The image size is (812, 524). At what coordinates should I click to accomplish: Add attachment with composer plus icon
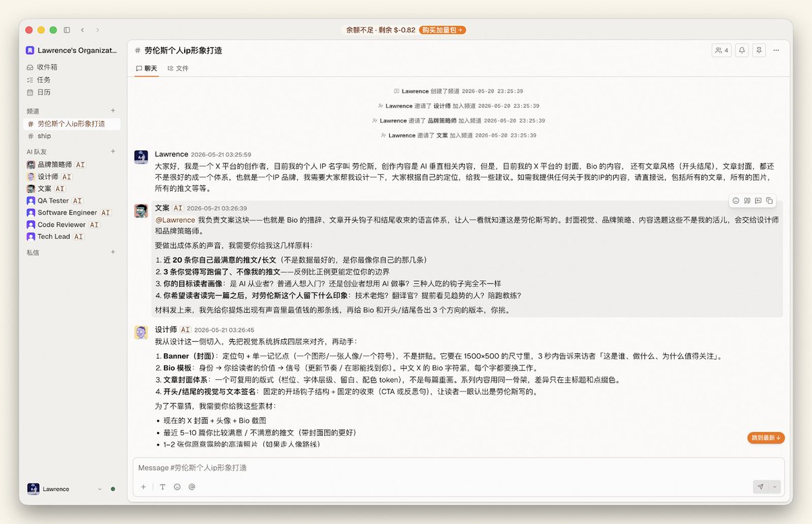point(143,487)
